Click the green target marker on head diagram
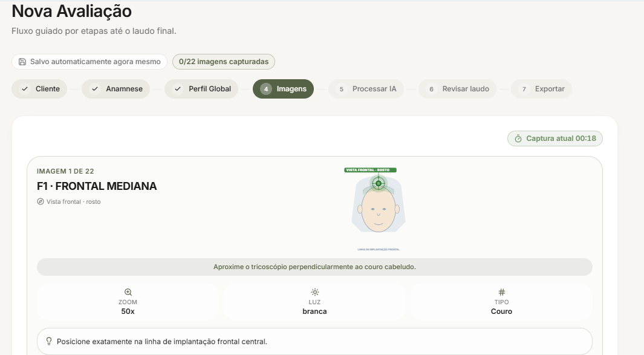This screenshot has height=355, width=644. coord(379,183)
